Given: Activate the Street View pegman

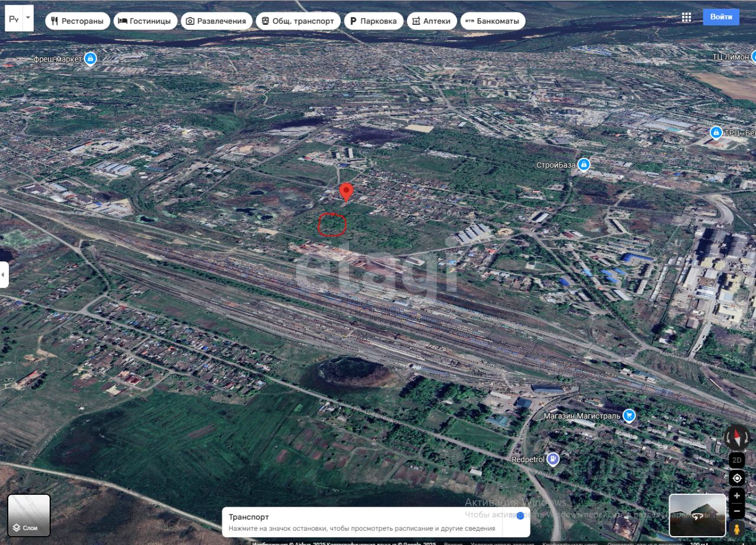Looking at the screenshot, I should click(x=737, y=528).
